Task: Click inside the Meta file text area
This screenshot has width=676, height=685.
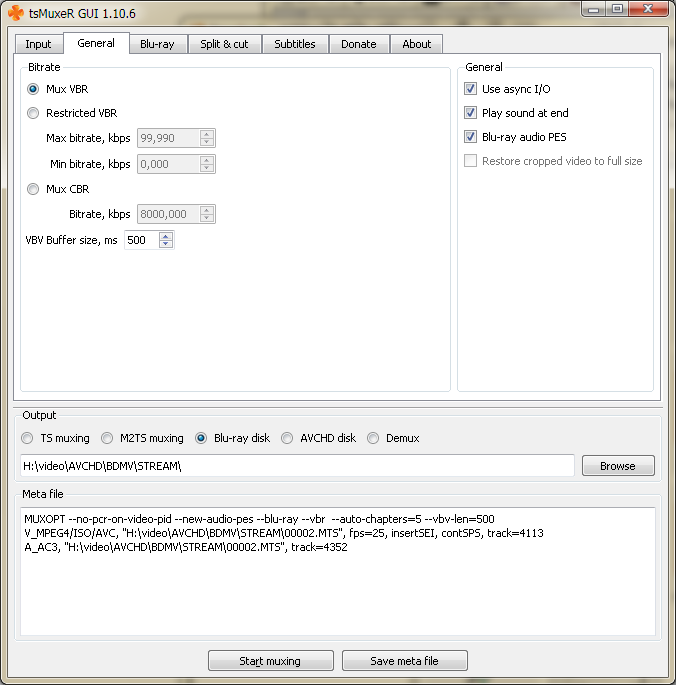Action: 337,571
